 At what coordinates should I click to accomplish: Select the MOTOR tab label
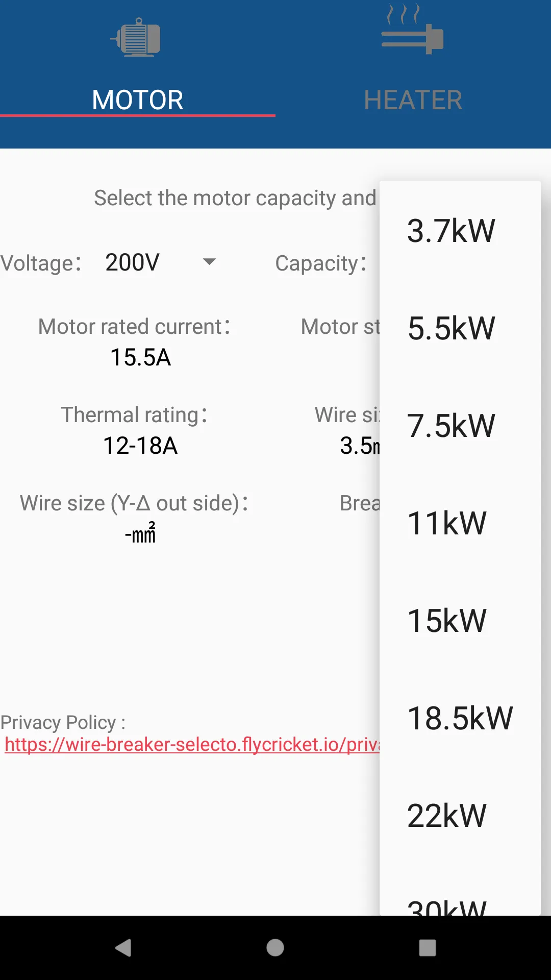137,100
